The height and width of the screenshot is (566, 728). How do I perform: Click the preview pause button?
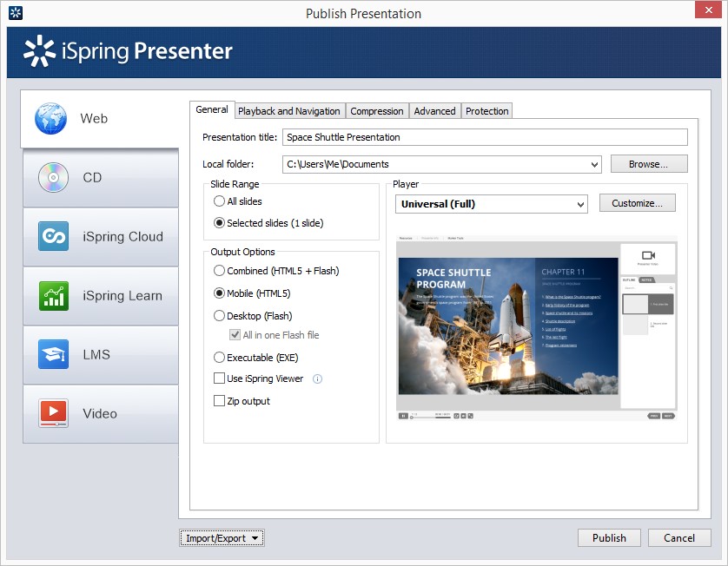click(x=403, y=416)
